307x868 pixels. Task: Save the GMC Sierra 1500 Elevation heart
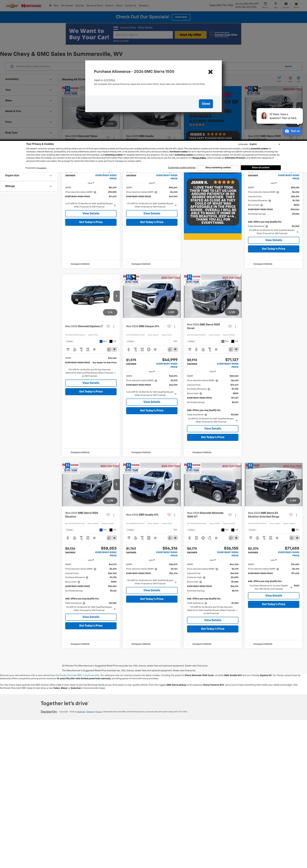108,514
